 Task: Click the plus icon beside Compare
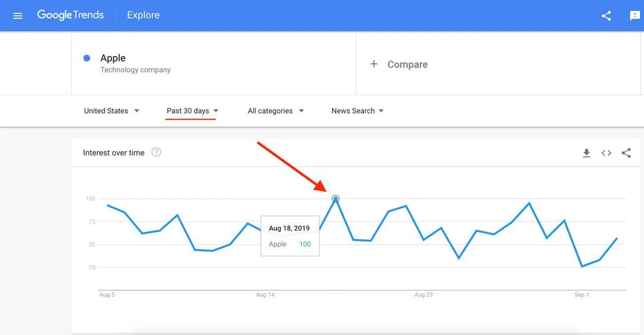pyautogui.click(x=374, y=64)
